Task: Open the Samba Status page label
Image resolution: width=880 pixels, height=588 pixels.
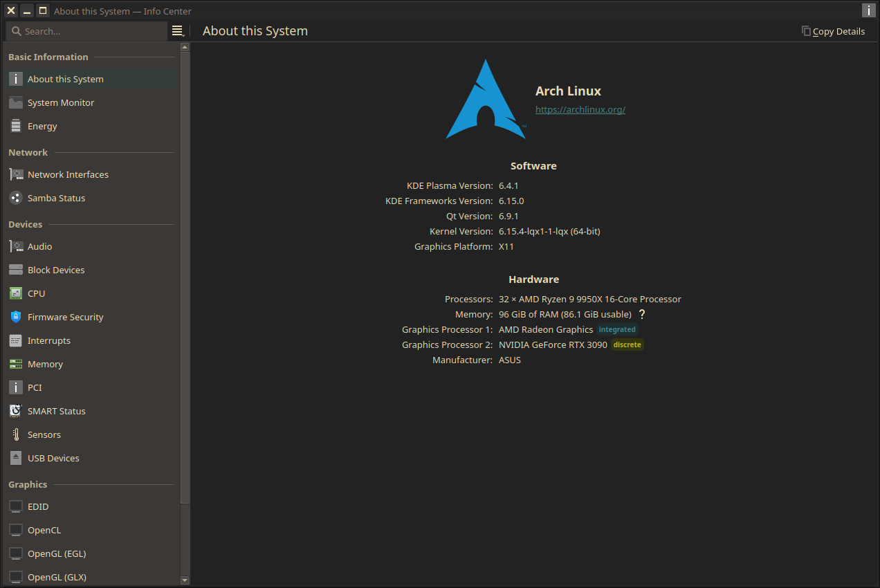Action: (x=57, y=198)
